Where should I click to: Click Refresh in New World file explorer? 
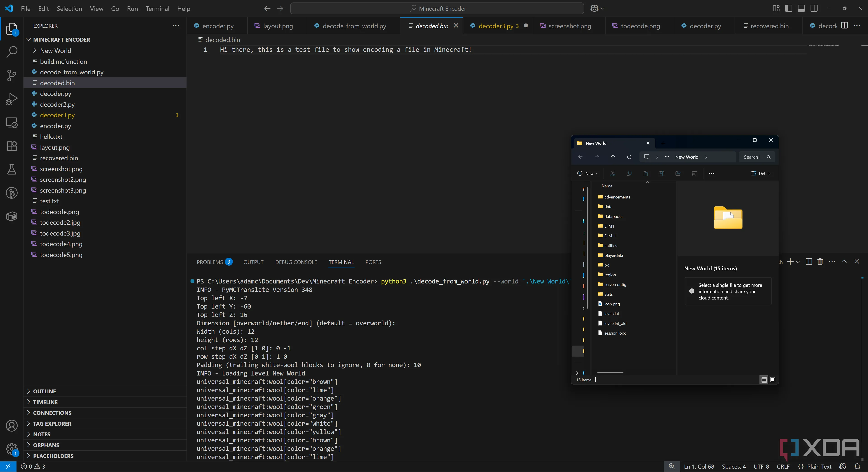(x=629, y=157)
